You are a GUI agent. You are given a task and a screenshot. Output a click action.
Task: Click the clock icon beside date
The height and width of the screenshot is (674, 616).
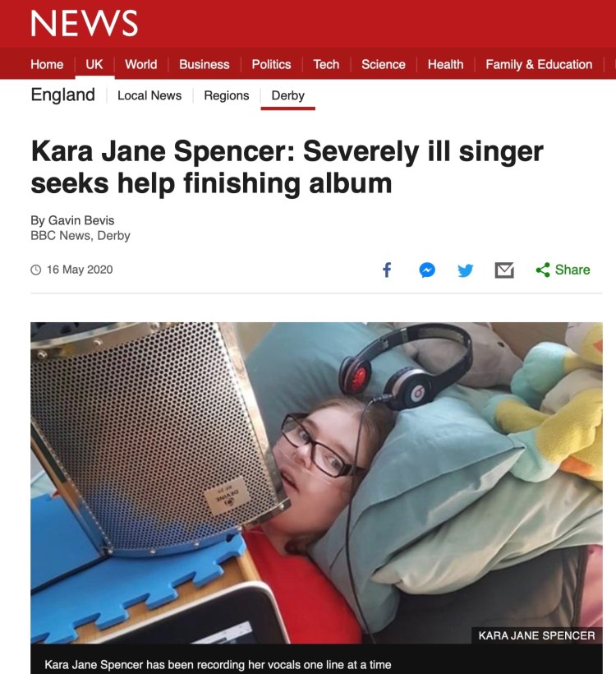pos(35,270)
